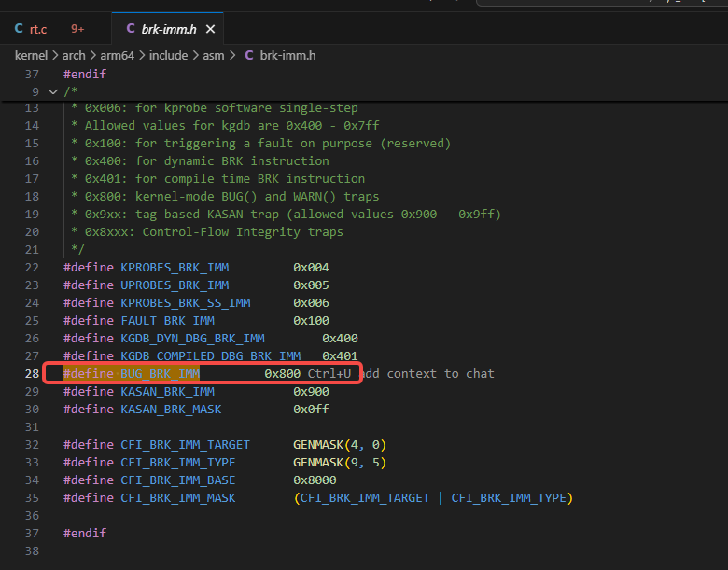Click the KASAN_BRK_IMM macro name
This screenshot has height=570, width=728.
click(168, 391)
